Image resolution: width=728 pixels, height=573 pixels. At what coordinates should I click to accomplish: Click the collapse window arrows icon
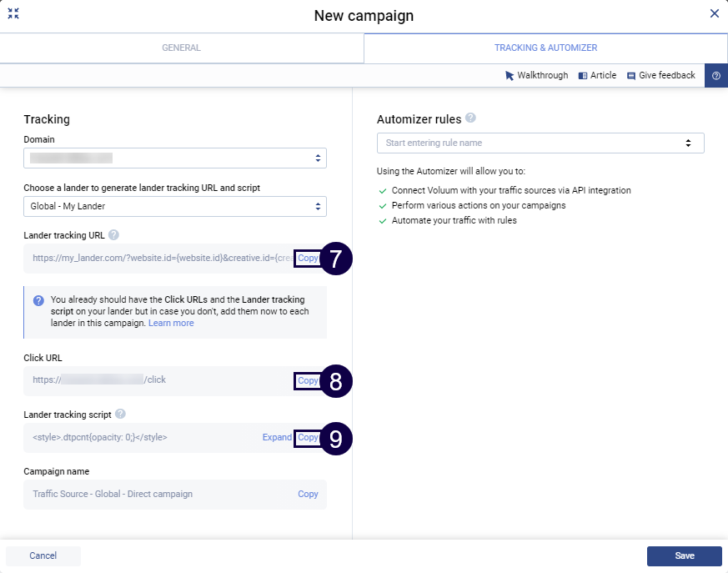coord(13,13)
